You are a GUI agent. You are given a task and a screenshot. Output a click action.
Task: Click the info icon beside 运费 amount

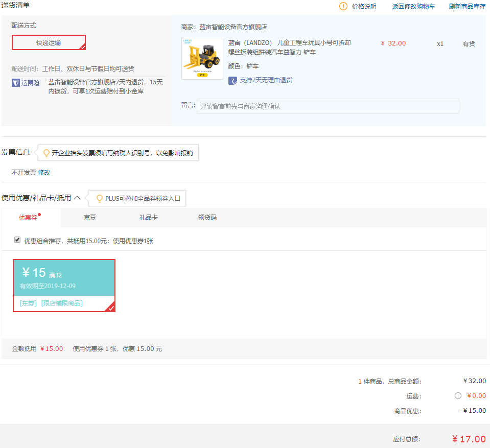458,396
